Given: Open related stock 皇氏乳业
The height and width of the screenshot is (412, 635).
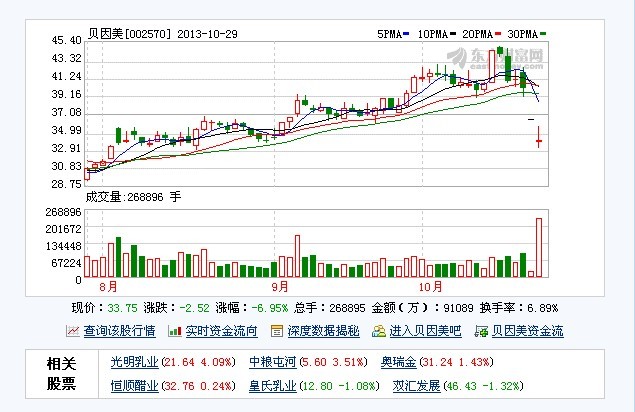Looking at the screenshot, I should 273,386.
